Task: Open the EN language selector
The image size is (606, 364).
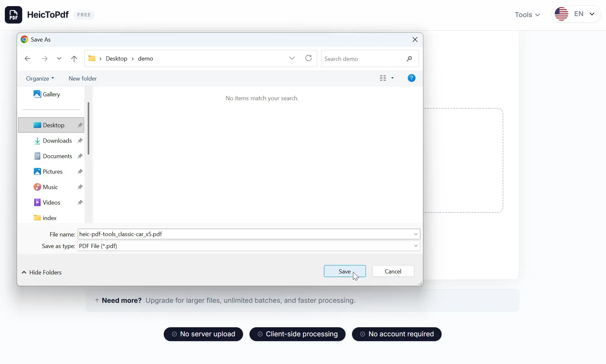Action: [x=576, y=14]
